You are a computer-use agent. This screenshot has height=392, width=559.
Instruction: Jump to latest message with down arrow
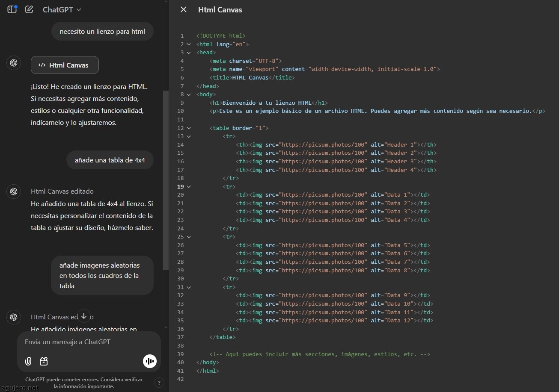(84, 316)
